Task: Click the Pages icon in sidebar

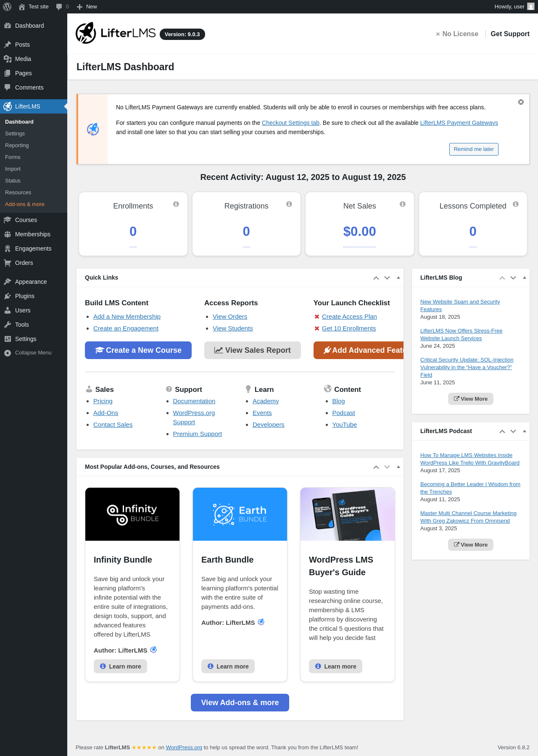Action: pos(8,73)
